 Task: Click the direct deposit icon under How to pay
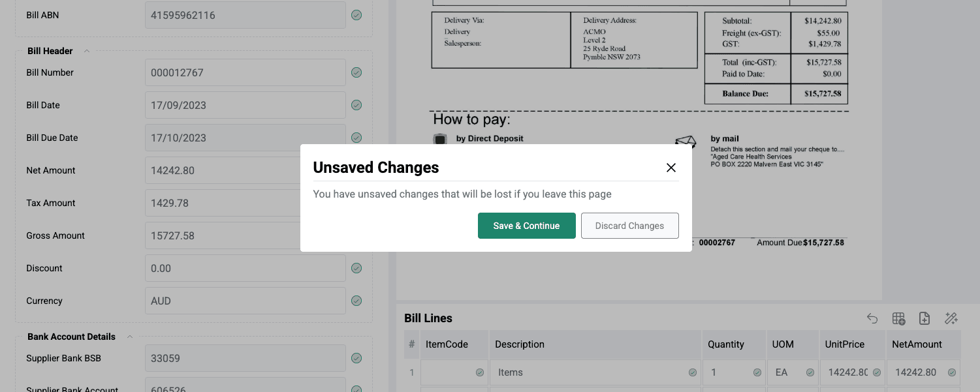[x=440, y=139]
